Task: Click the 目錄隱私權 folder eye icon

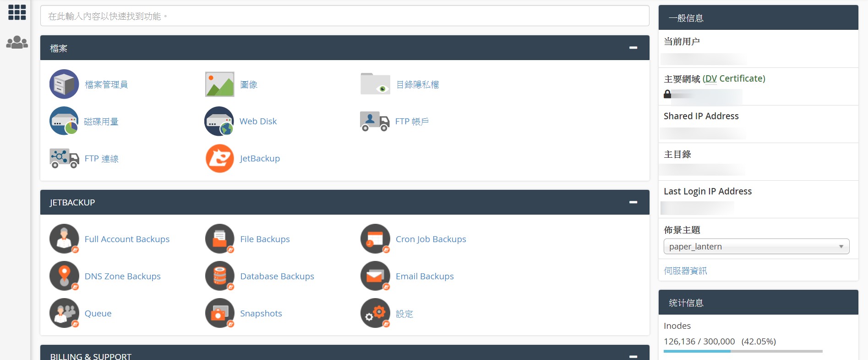Action: [375, 84]
